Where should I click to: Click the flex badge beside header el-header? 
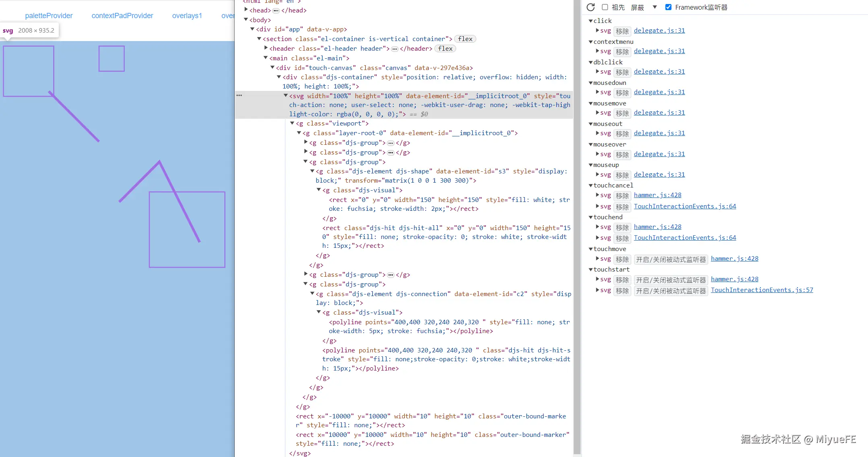(x=445, y=49)
